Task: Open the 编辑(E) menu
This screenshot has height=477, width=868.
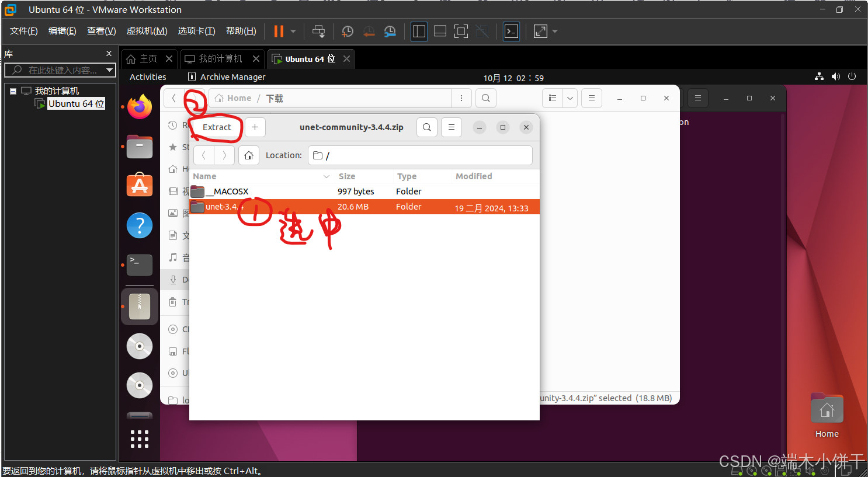Action: click(63, 31)
